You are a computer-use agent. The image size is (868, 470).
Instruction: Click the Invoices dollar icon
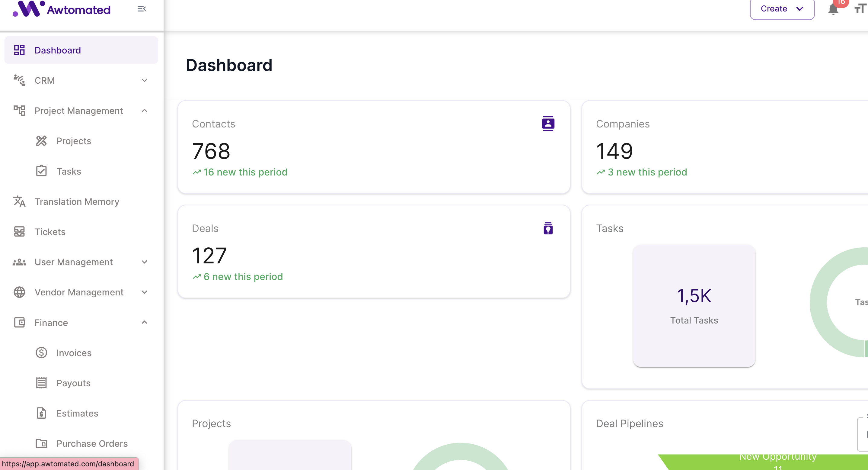[41, 353]
